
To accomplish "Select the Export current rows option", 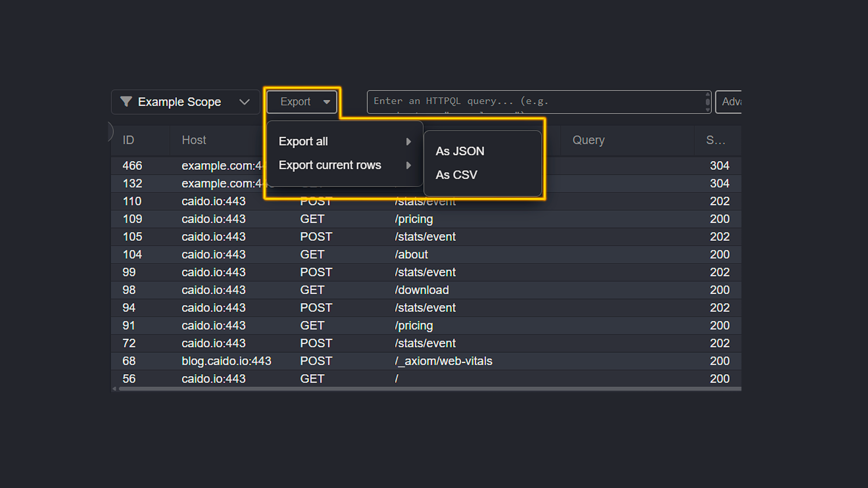I will click(330, 164).
